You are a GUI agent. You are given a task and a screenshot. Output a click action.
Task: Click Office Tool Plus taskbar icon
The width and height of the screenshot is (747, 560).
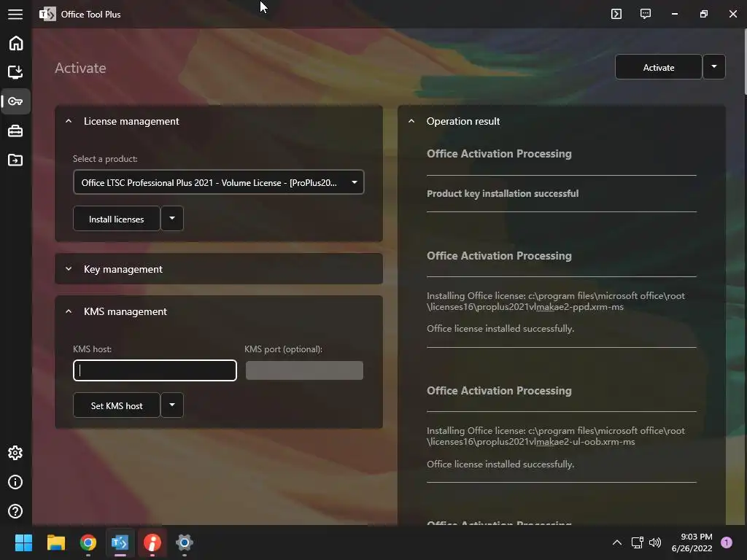click(x=120, y=542)
